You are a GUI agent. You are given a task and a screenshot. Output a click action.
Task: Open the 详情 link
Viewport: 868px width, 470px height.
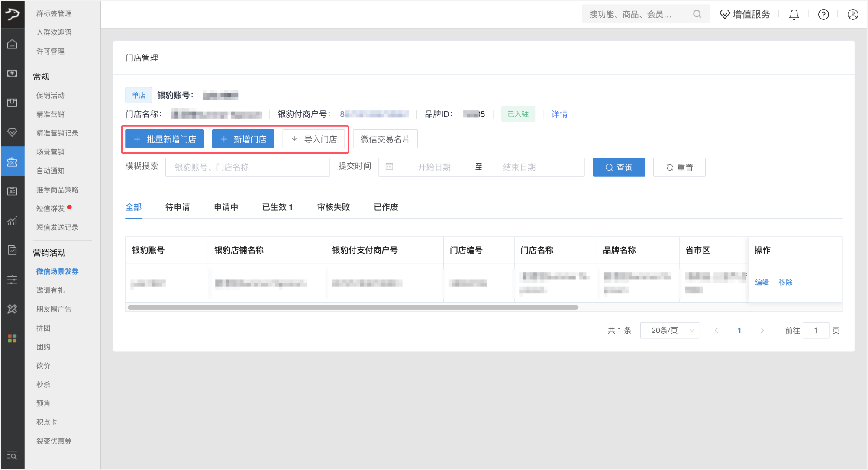[x=559, y=114]
